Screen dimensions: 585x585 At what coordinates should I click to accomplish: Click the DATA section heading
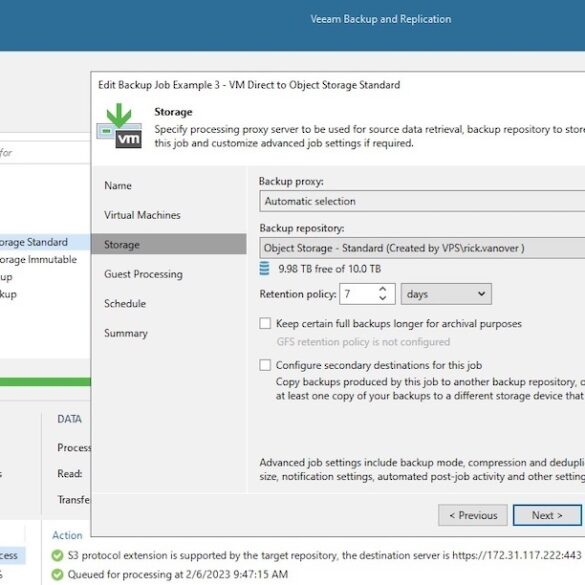point(69,419)
